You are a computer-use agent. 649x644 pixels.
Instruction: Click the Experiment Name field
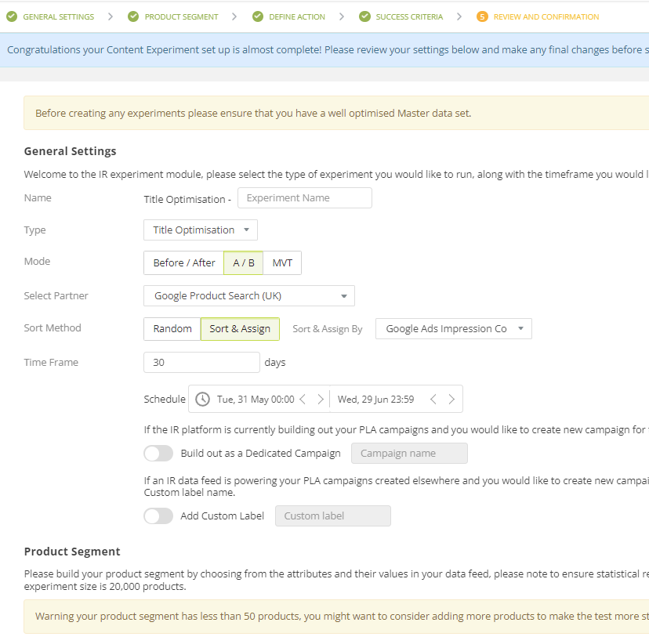click(x=305, y=197)
